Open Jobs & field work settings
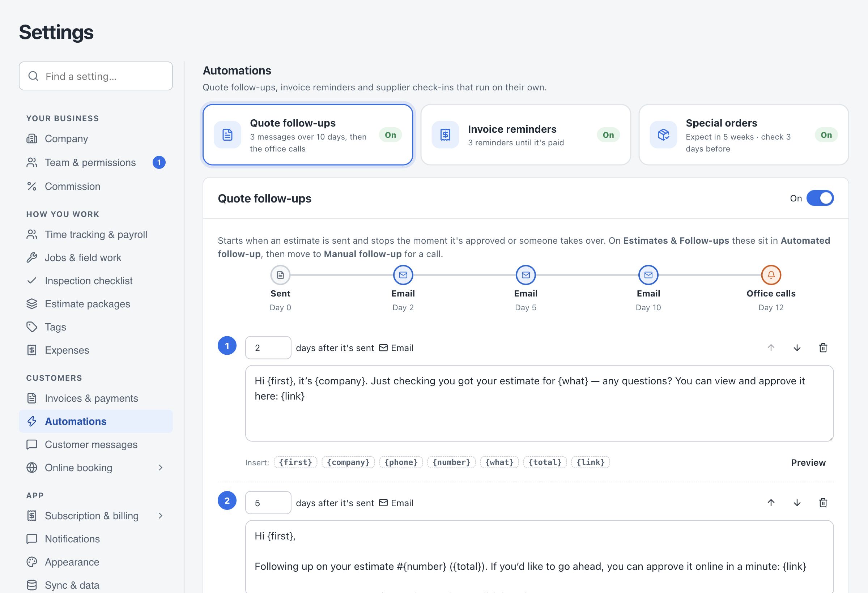This screenshot has height=593, width=868. [95, 258]
